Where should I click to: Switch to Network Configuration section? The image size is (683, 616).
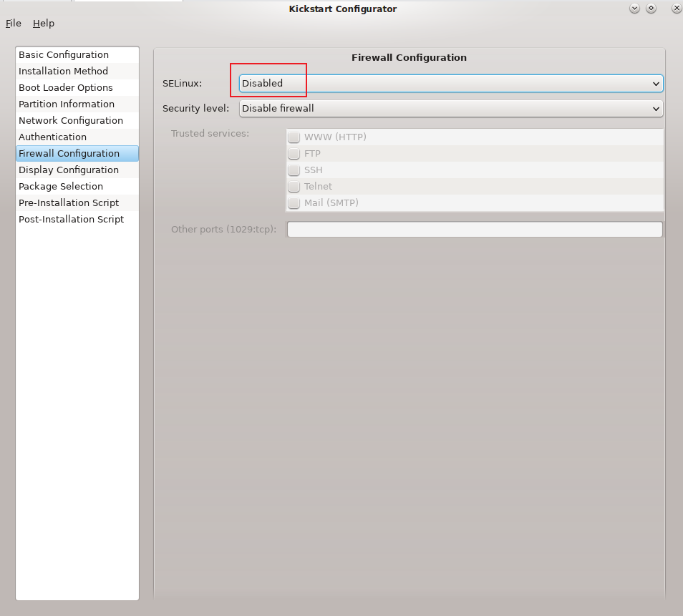[x=77, y=121]
